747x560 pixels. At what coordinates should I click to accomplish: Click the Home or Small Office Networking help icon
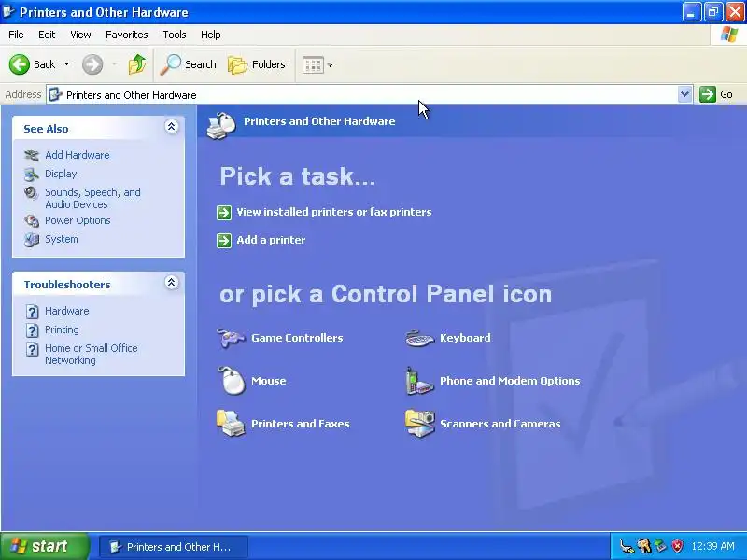coord(32,349)
